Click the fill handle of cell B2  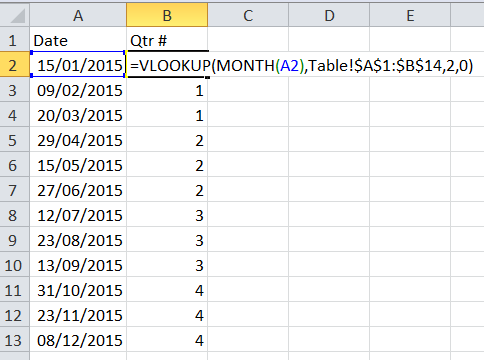tap(207, 77)
